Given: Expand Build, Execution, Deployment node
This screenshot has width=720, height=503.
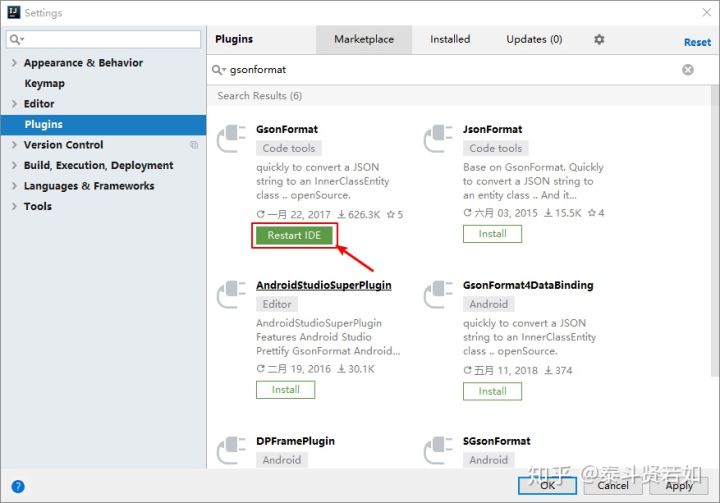Looking at the screenshot, I should coord(14,165).
